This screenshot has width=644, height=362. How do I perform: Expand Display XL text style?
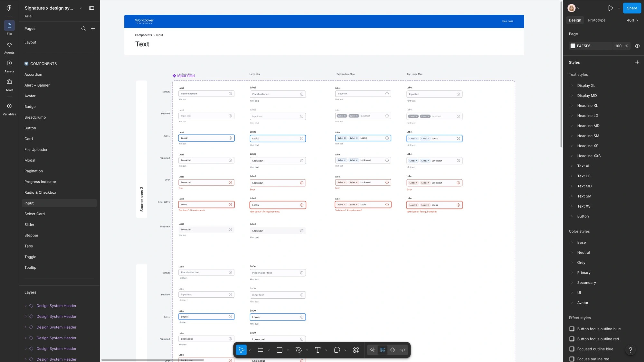[572, 86]
